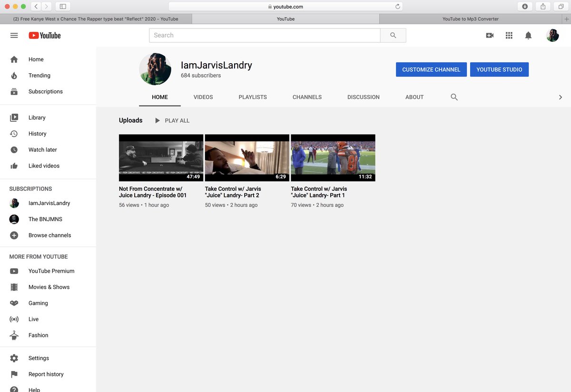Click the YouTube search input field

coord(265,35)
